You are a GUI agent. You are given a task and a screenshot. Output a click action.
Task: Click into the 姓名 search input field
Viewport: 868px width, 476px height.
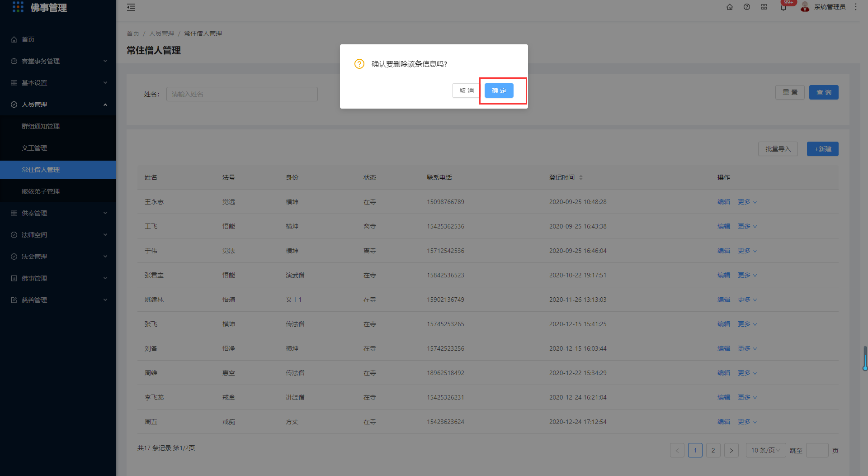[x=242, y=94]
